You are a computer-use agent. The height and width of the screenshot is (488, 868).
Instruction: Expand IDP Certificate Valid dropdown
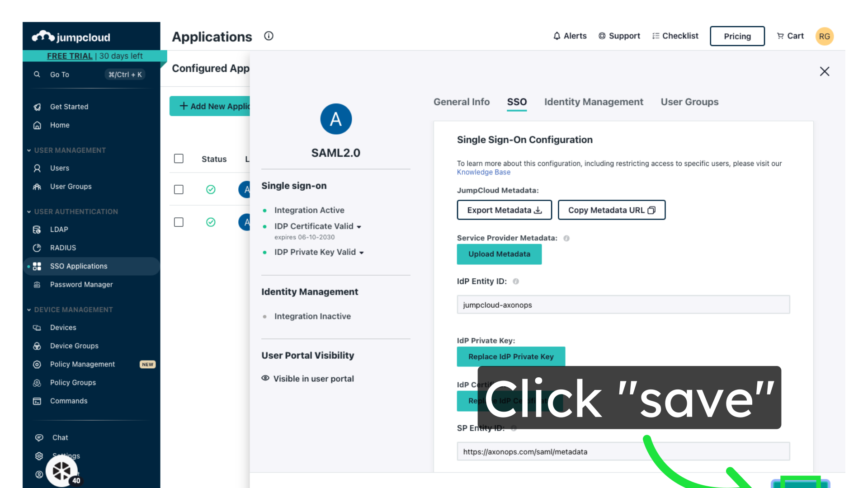pyautogui.click(x=359, y=227)
